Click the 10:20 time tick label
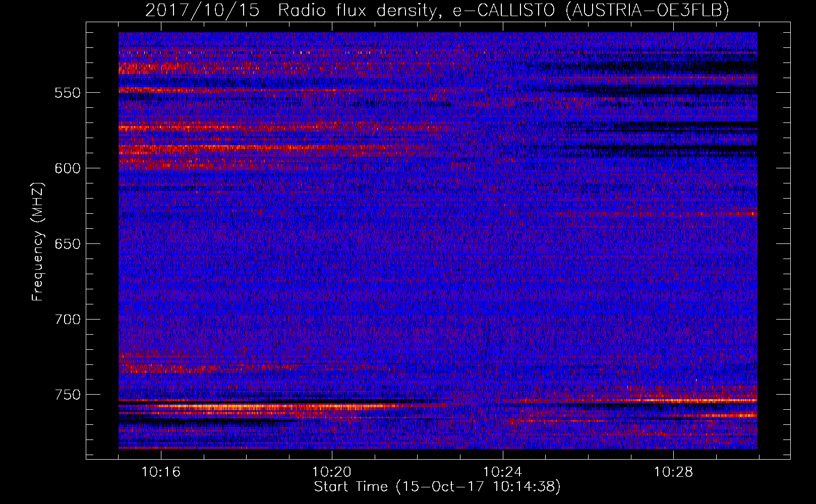This screenshot has width=816, height=504. [x=332, y=472]
